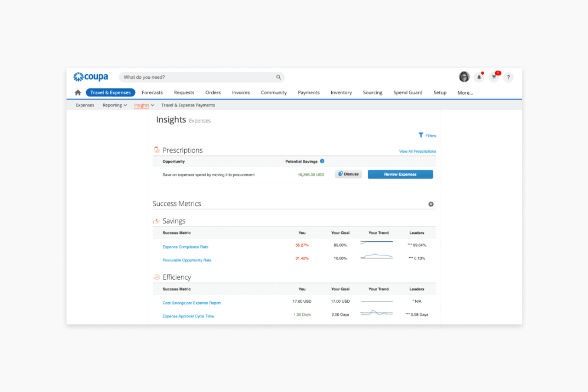Click the Potential Savings info icon
588x392 pixels.
tap(322, 161)
